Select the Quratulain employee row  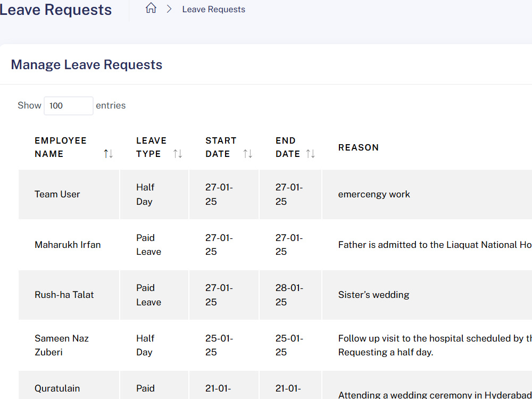click(275, 385)
